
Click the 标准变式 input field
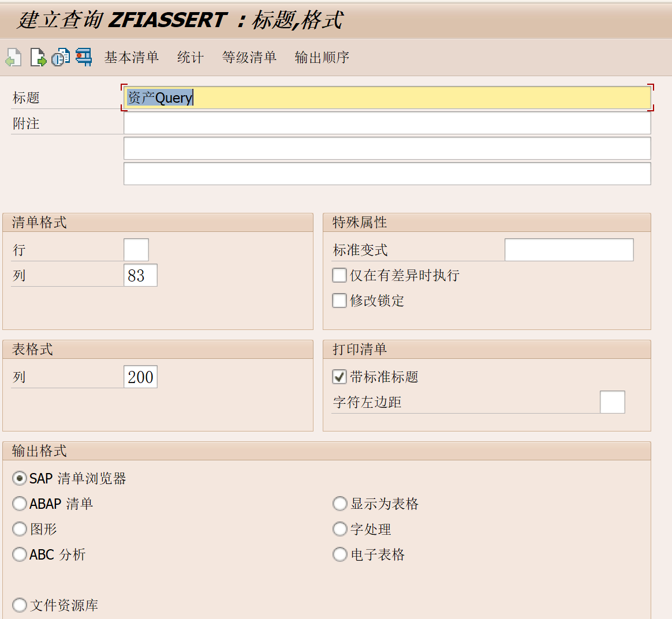[569, 249]
